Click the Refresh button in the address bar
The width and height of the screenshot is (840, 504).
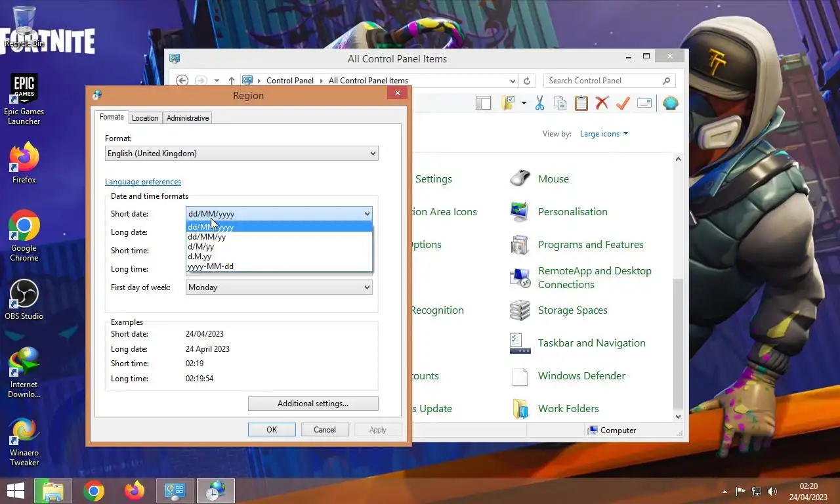pos(526,81)
